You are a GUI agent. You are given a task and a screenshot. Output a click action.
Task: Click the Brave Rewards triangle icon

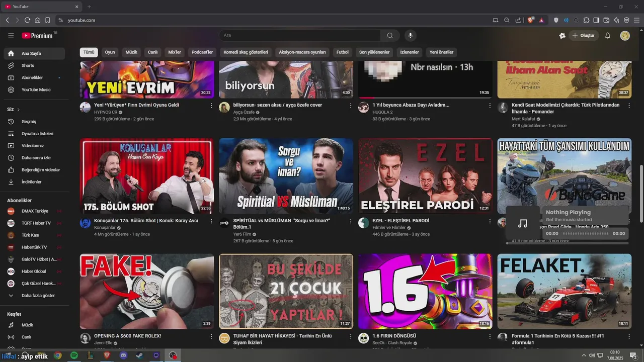541,20
